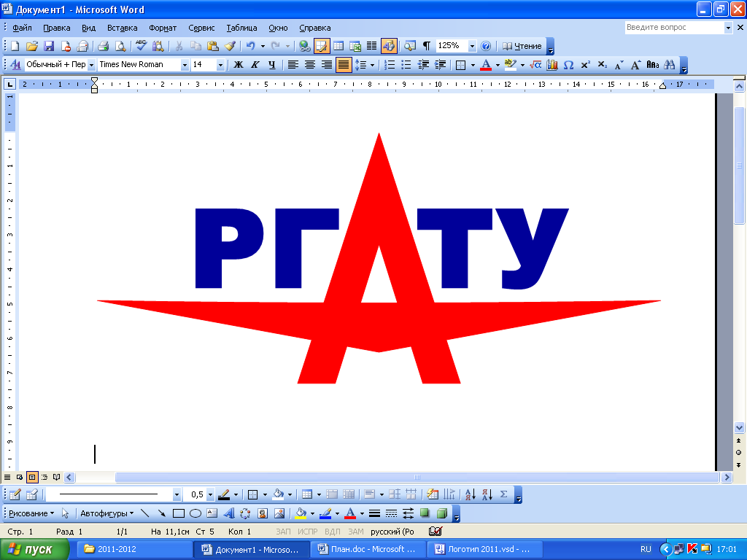Open Find with binoculars icon
Screen dimensions: 747x560
pyautogui.click(x=670, y=65)
